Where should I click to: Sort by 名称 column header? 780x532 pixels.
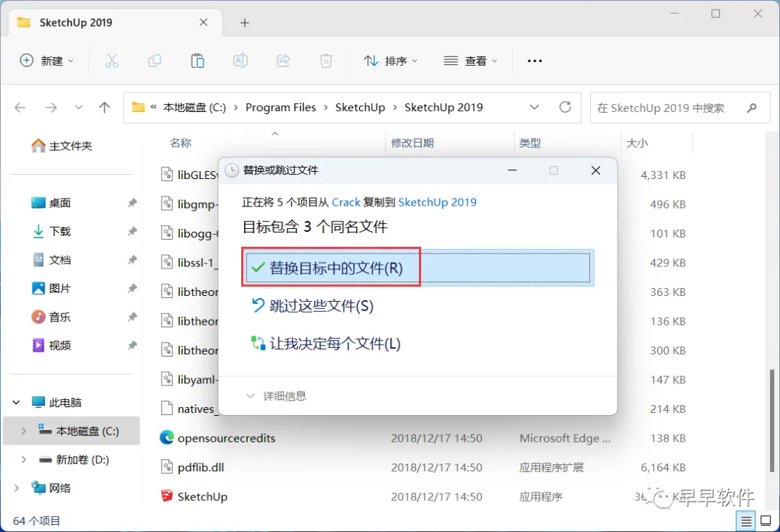click(x=181, y=143)
